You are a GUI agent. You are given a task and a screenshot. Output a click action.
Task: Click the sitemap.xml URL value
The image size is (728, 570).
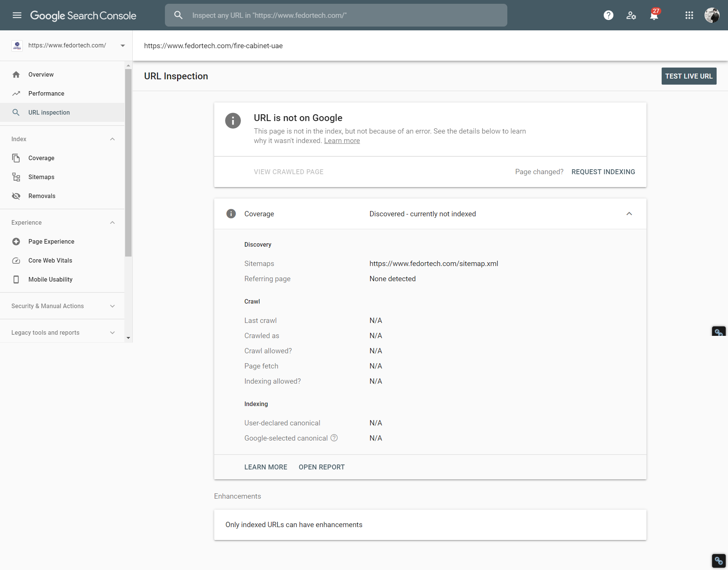pyautogui.click(x=433, y=263)
